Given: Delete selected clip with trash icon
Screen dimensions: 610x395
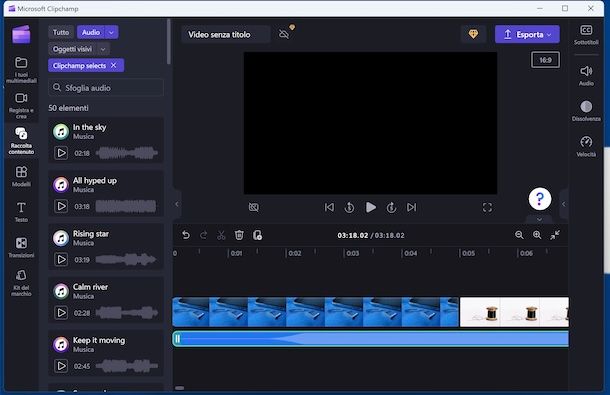Looking at the screenshot, I should click(x=239, y=235).
